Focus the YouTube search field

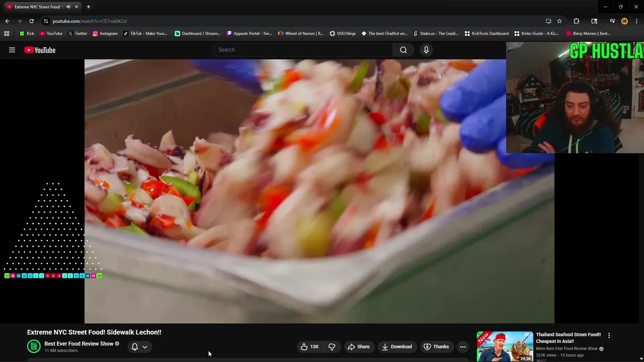pyautogui.click(x=303, y=50)
